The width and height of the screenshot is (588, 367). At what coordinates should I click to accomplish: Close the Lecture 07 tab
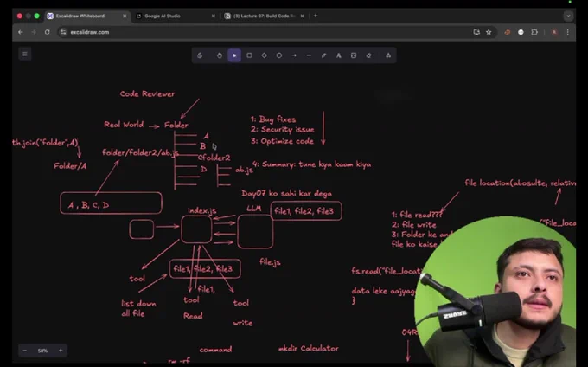(x=303, y=16)
